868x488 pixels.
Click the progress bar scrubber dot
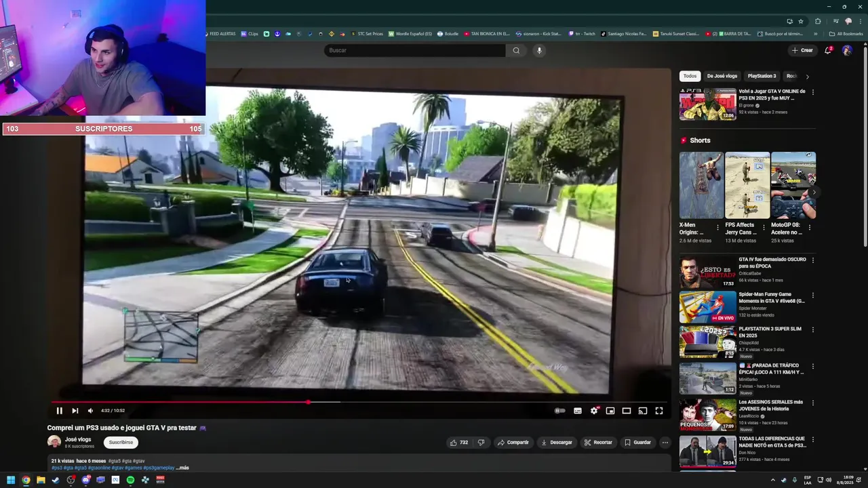(x=309, y=402)
